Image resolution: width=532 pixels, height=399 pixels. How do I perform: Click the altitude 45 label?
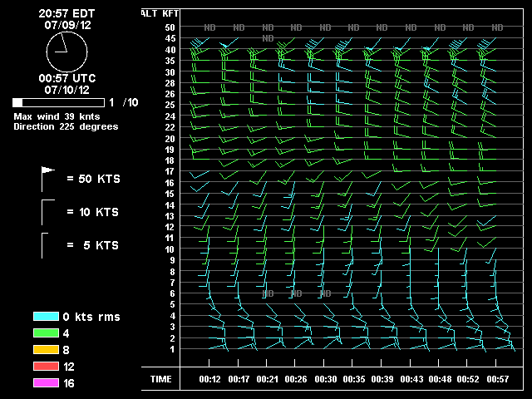pyautogui.click(x=170, y=38)
